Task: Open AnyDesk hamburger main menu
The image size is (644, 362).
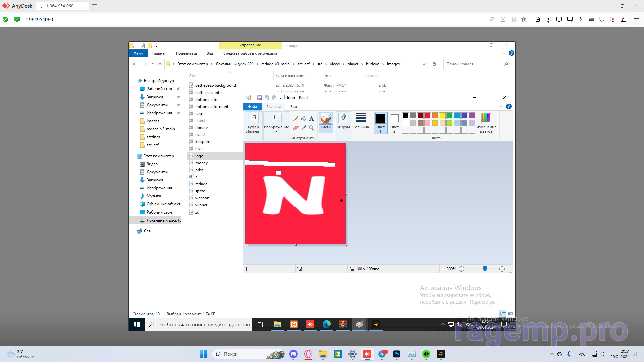Action: [x=636, y=19]
